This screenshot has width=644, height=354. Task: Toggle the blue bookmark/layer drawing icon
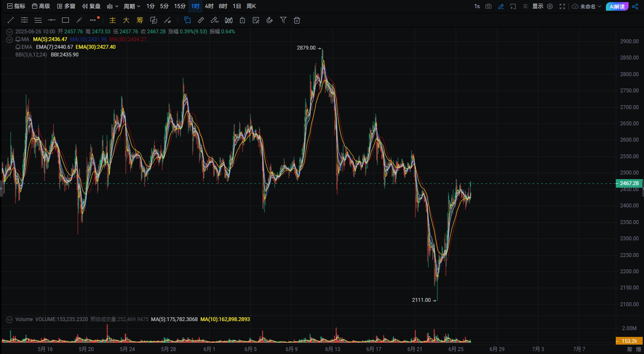click(x=187, y=20)
